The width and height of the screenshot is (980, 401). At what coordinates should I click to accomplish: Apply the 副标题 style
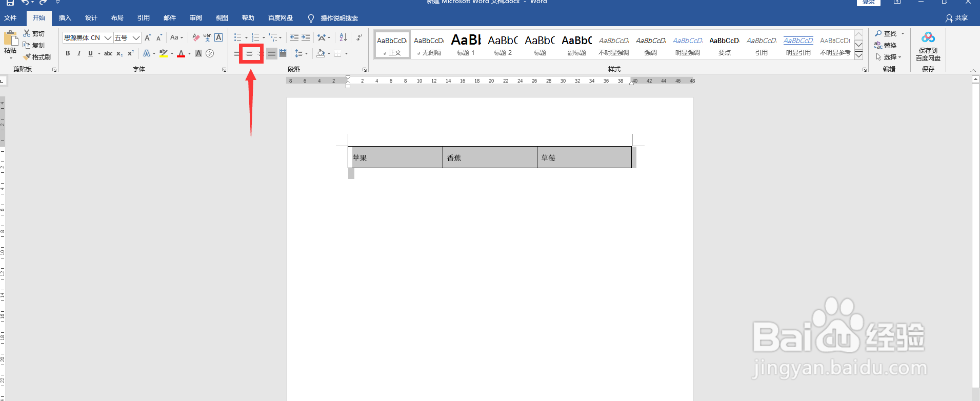pyautogui.click(x=577, y=45)
